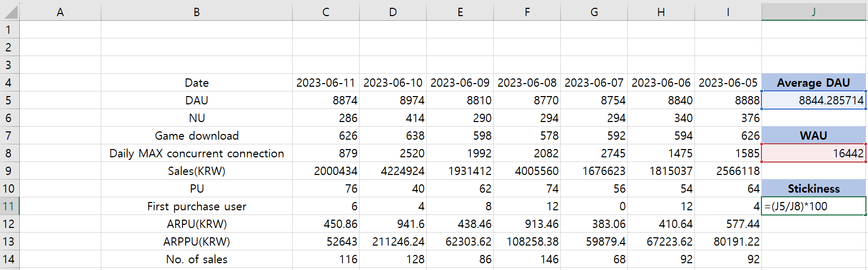
Task: Click Sales value 4224924
Action: click(393, 171)
